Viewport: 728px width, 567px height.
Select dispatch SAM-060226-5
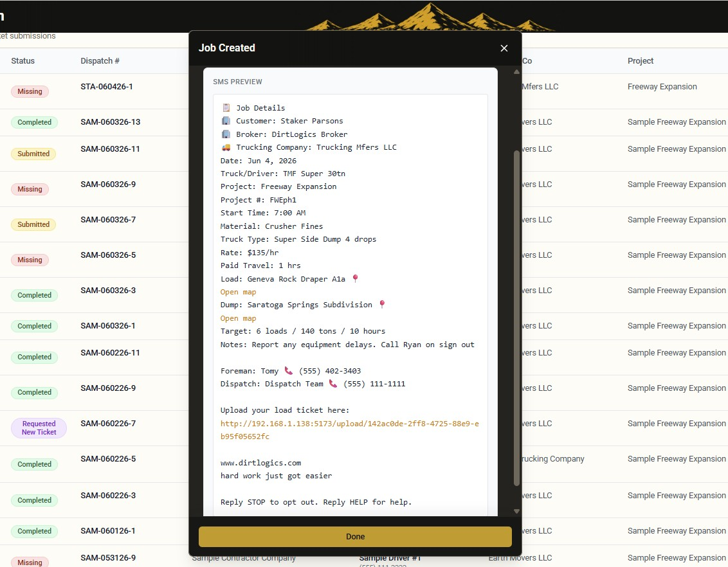(108, 459)
